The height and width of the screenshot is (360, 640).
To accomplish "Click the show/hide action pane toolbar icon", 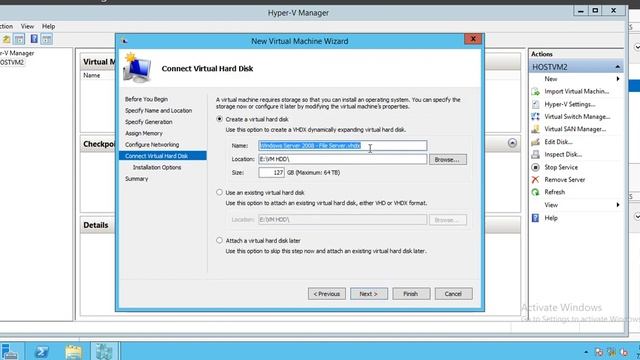I will coord(47,39).
